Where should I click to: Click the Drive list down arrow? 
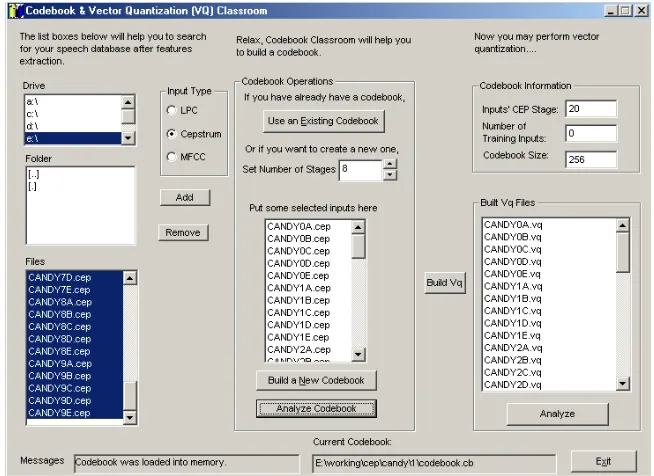128,138
